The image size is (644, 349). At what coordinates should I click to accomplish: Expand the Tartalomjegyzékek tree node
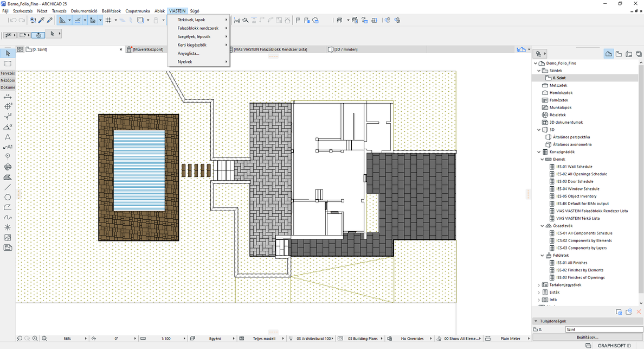(x=539, y=285)
